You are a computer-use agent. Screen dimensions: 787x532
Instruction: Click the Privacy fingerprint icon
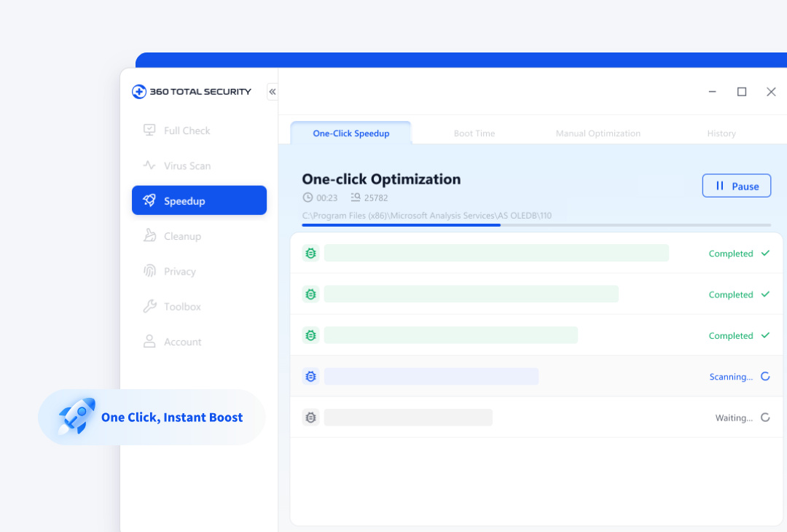click(149, 271)
